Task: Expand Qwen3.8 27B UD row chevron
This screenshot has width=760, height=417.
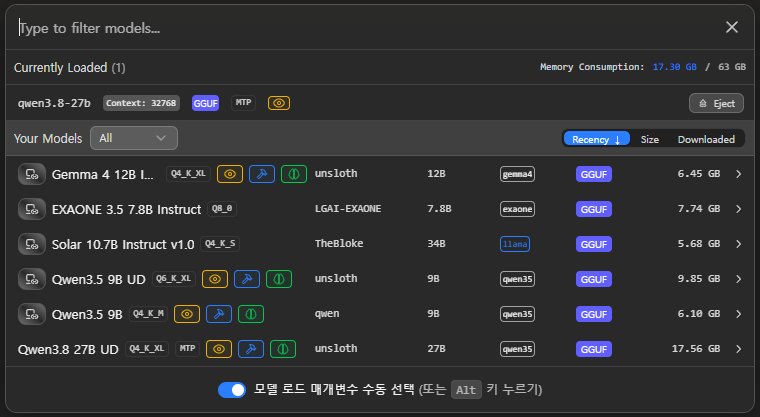Action: click(x=738, y=349)
